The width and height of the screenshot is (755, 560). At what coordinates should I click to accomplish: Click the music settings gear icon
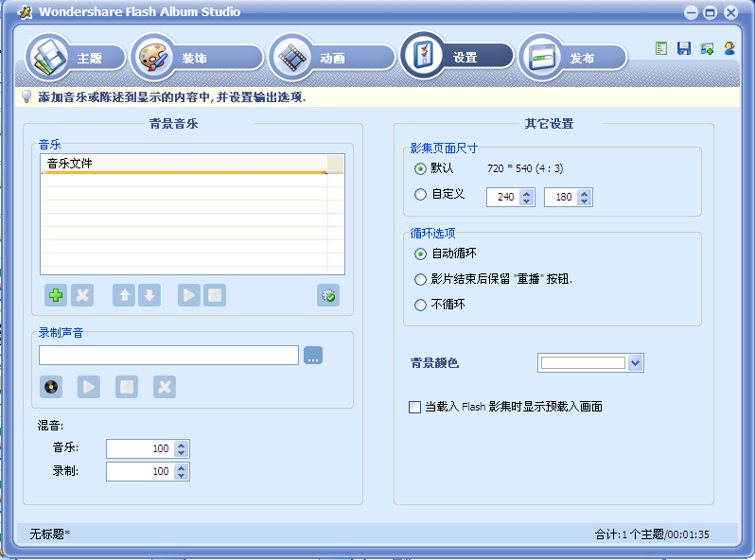click(328, 295)
